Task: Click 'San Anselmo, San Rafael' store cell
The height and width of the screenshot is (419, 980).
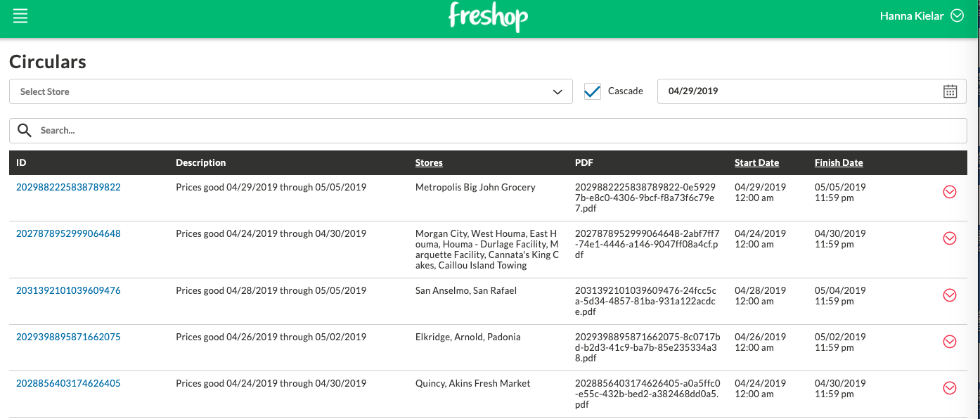Action: tap(466, 290)
